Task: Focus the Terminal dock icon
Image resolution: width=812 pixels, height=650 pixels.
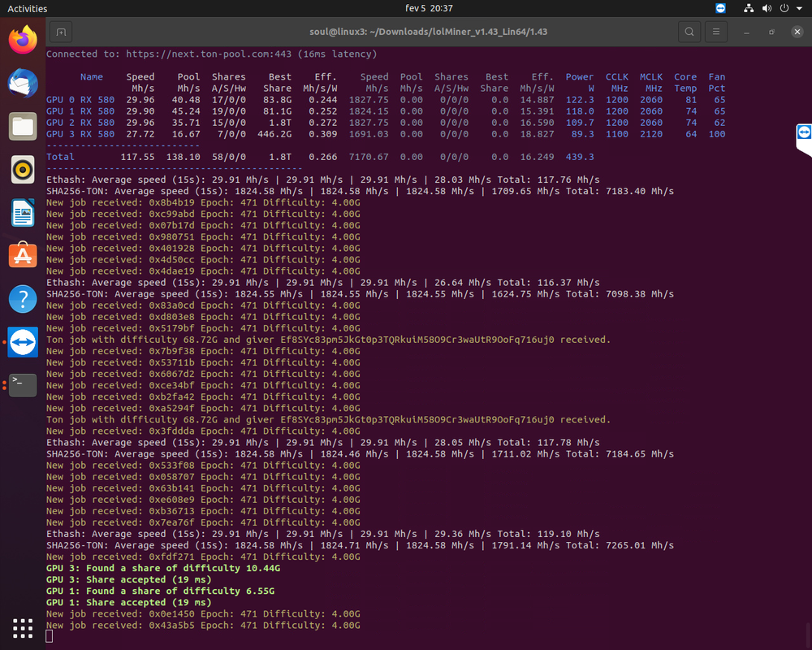Action: [x=23, y=385]
